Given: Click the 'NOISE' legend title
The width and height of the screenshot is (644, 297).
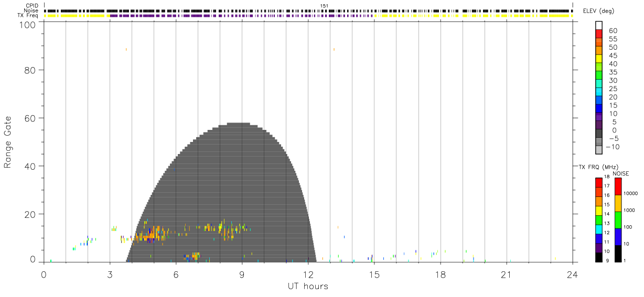Looking at the screenshot, I should coord(620,173).
